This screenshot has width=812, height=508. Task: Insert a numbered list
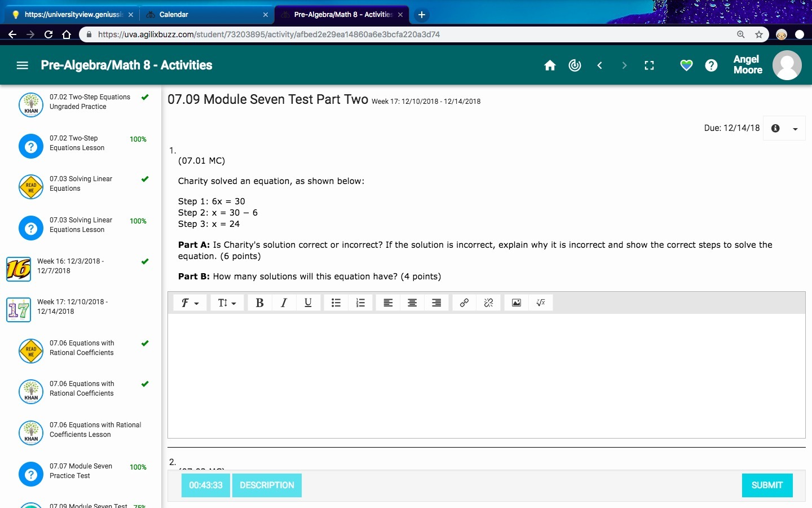[360, 303]
